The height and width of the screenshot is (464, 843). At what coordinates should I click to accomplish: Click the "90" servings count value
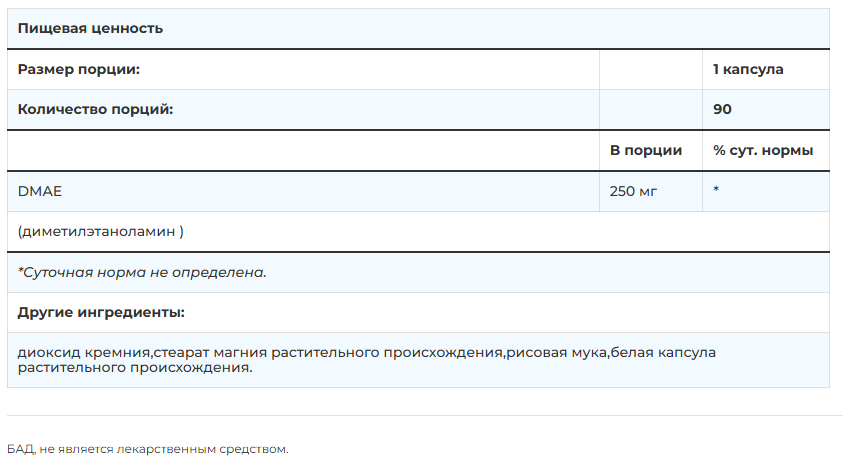pyautogui.click(x=722, y=109)
